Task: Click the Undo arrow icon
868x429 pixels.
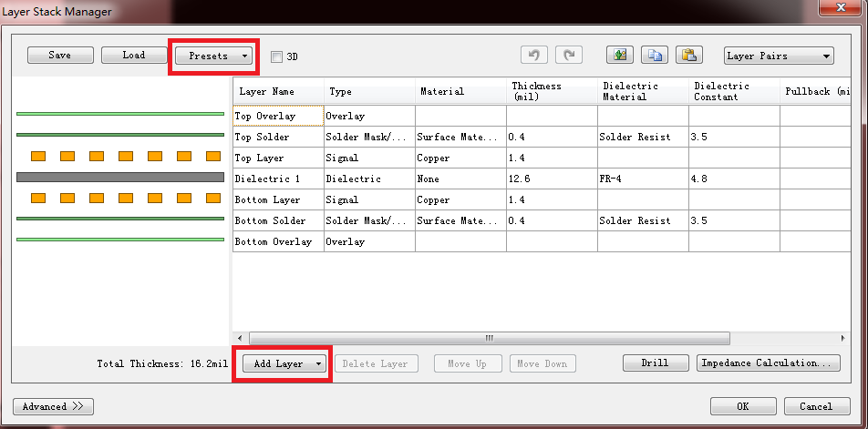Action: (x=534, y=55)
